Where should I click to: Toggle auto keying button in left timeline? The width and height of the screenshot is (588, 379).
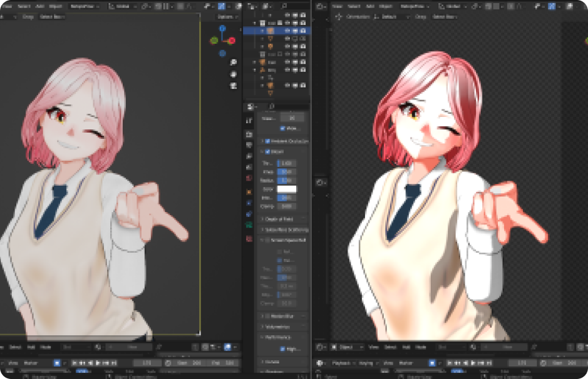57,363
